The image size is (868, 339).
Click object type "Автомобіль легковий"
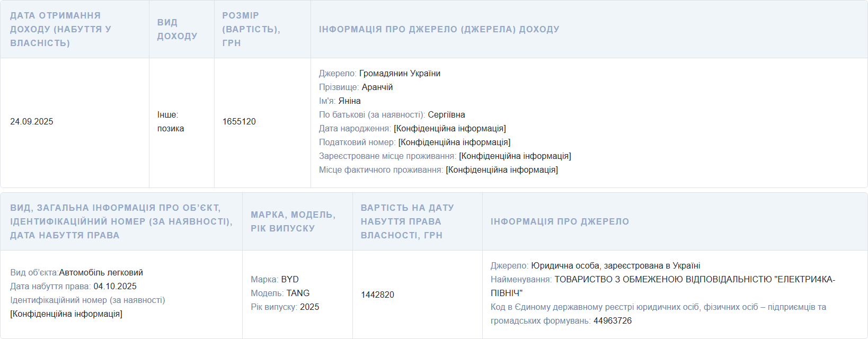pos(101,273)
